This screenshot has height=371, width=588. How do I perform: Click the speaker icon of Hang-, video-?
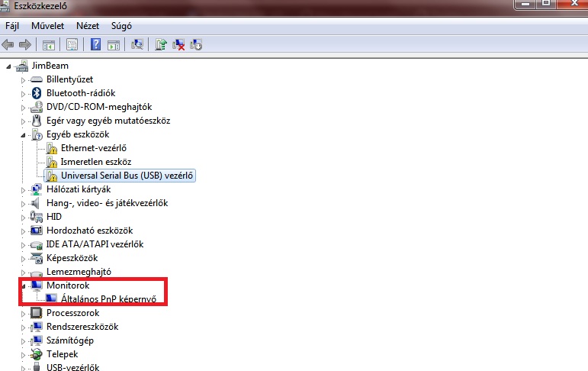36,203
